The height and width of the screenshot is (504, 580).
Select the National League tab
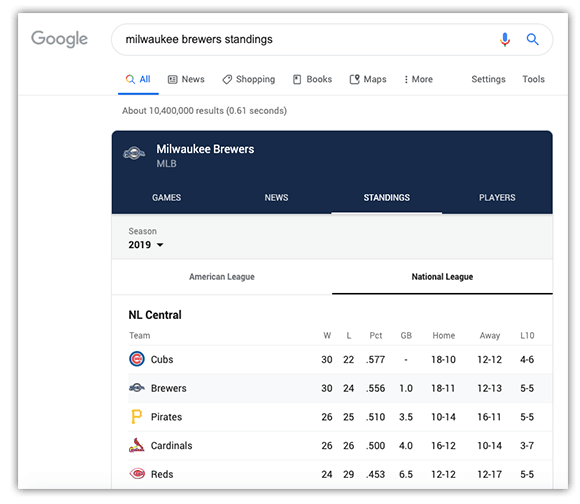442,277
